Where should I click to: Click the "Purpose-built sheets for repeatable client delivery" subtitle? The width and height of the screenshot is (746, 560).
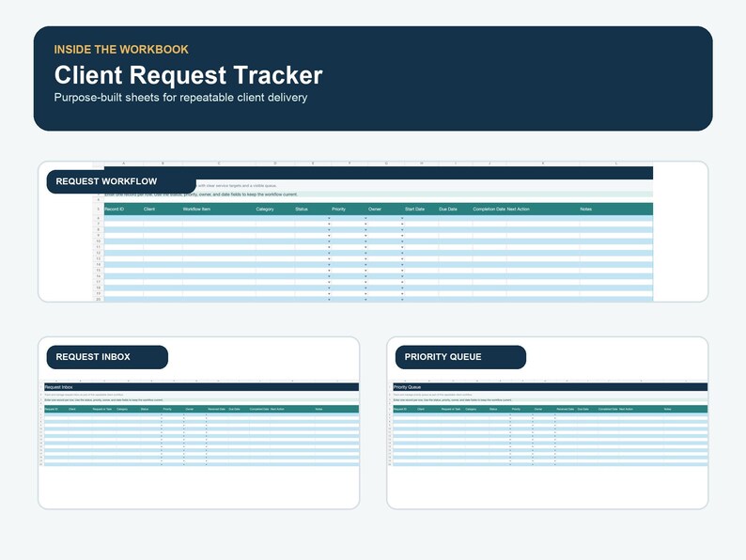pyautogui.click(x=180, y=98)
